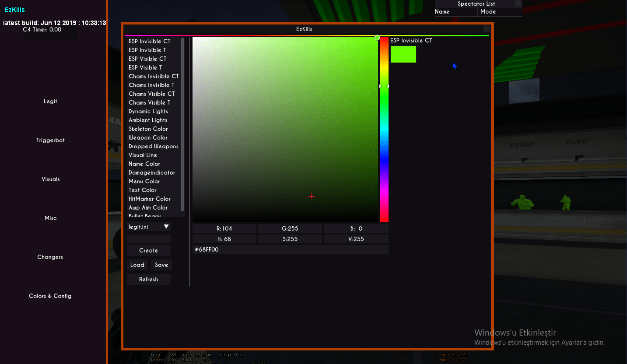The image size is (627, 364).
Task: Open the Changers tab
Action: [x=50, y=257]
